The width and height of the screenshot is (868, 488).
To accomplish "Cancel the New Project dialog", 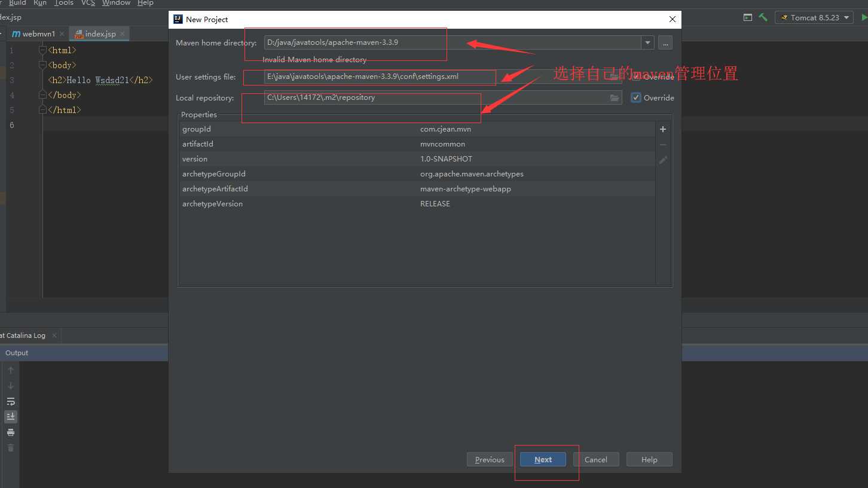I will [x=596, y=459].
